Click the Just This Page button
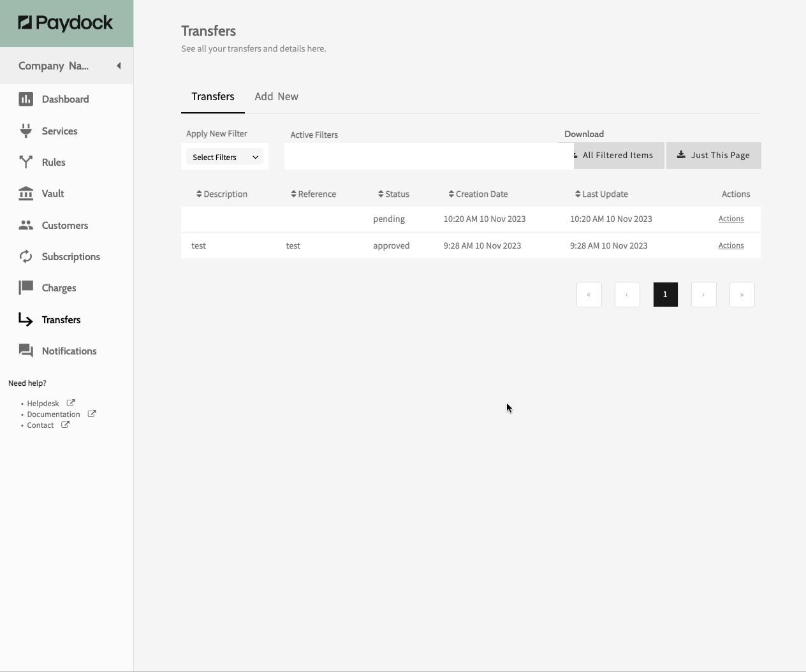 (714, 156)
